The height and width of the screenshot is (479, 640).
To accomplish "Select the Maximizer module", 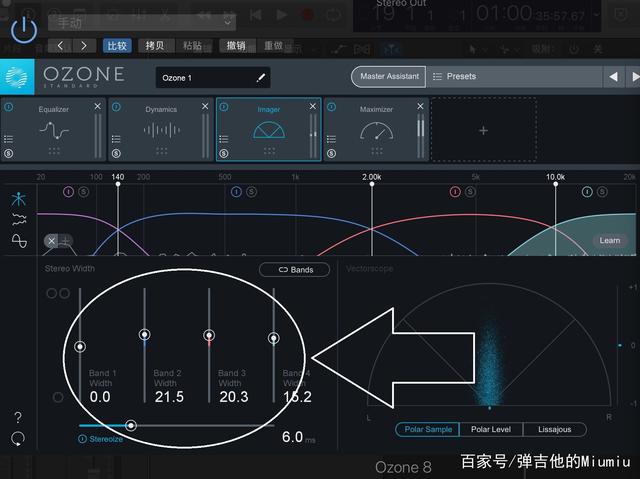I will tap(376, 130).
